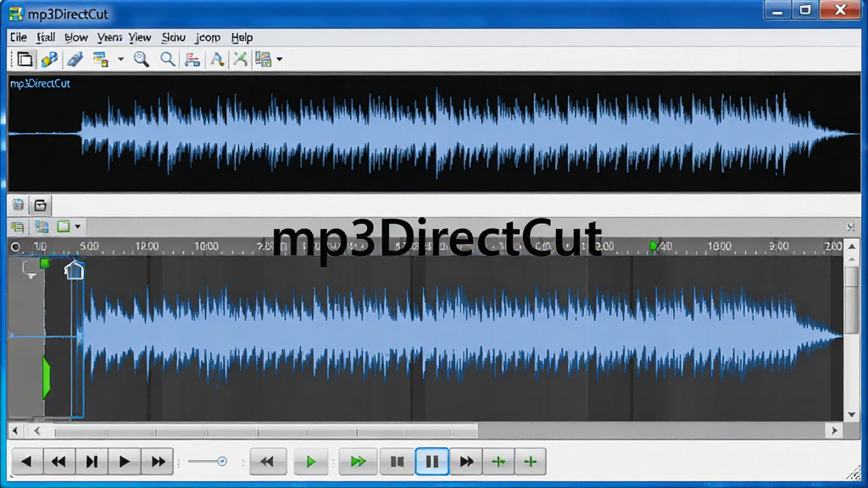
Task: Click the down arrow of the vertical scrollbar
Action: [x=852, y=414]
